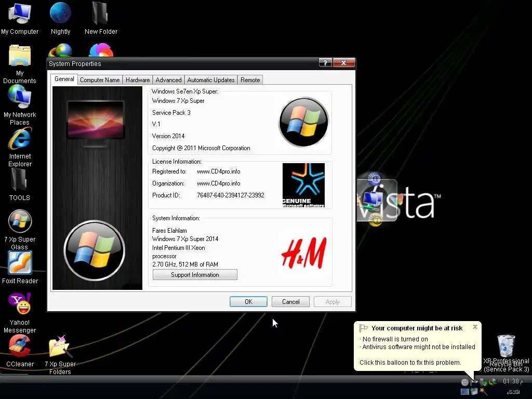Click 'Click this balloon to fix this problem' text

(410, 362)
